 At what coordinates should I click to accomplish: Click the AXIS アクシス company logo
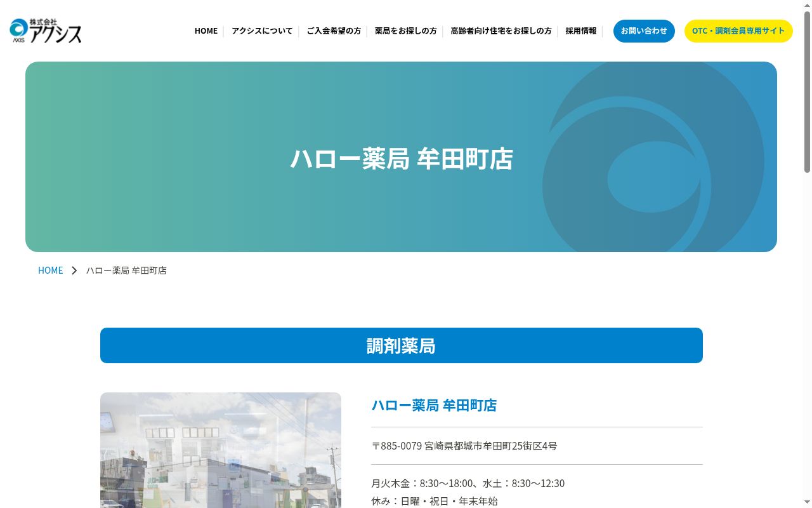tap(46, 30)
